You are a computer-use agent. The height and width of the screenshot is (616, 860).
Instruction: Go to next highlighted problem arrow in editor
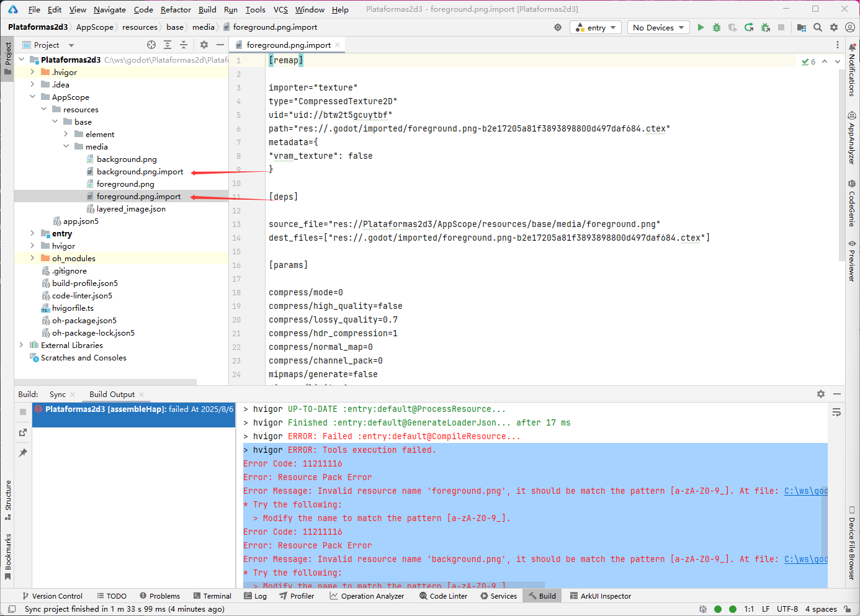(x=838, y=61)
